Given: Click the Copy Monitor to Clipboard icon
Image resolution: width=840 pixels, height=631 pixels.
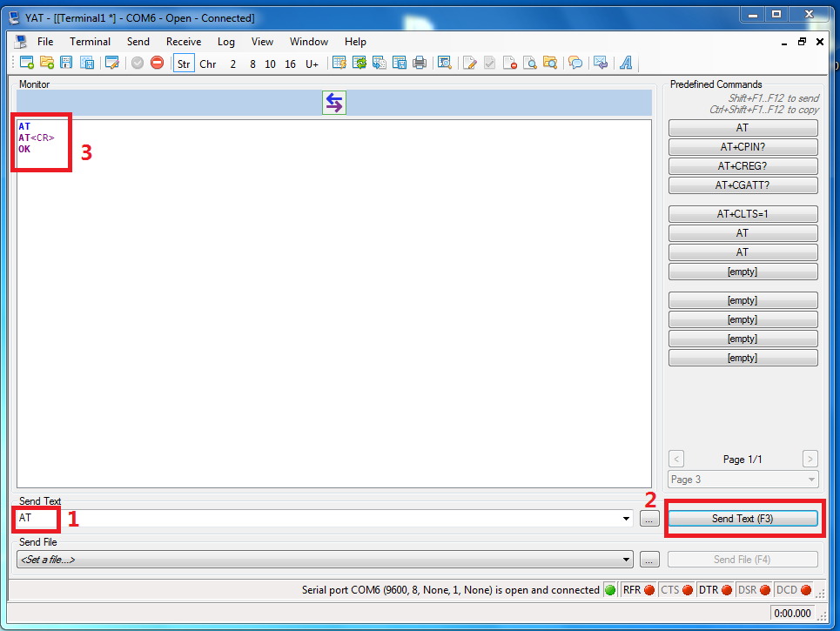Looking at the screenshot, I should coord(380,63).
